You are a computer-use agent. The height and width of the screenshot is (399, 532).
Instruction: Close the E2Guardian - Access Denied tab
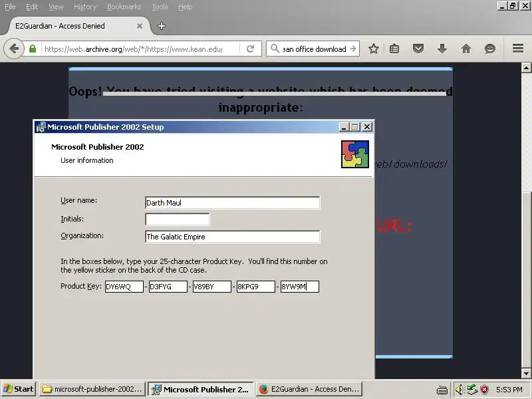[x=140, y=26]
